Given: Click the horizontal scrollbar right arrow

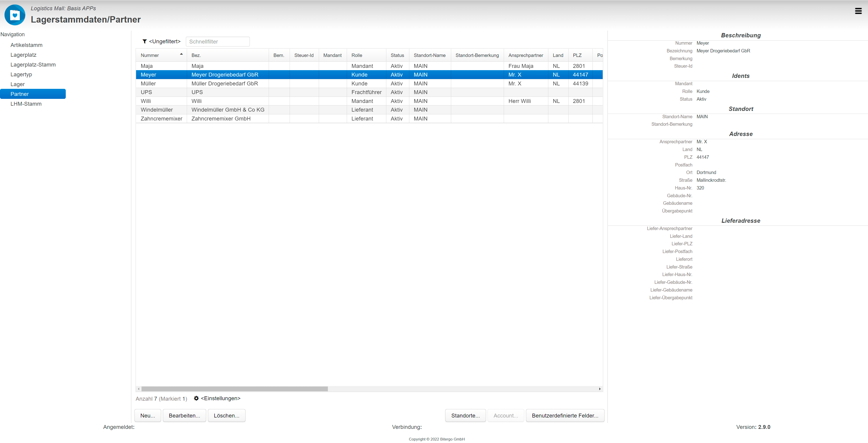Looking at the screenshot, I should [x=600, y=389].
